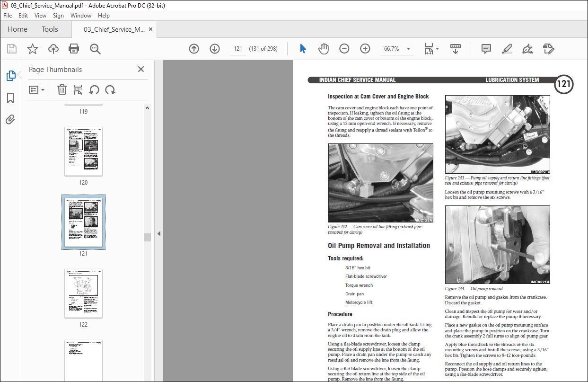Click the page number field showing 121

coord(238,49)
